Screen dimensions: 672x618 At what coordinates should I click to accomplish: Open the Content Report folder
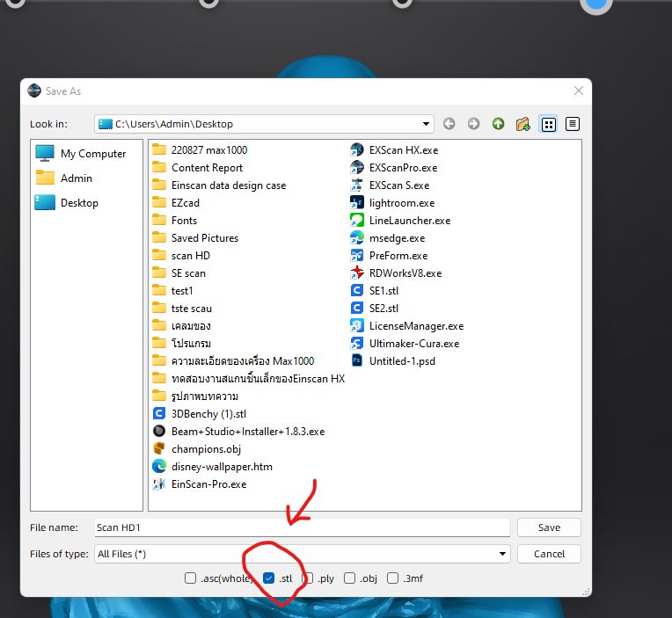pos(198,167)
